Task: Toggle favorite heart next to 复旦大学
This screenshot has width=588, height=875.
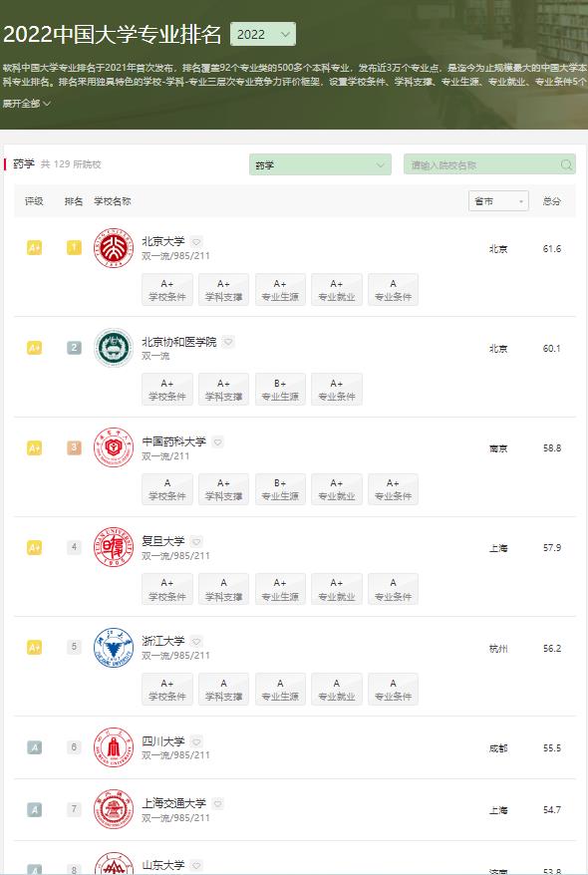Action: [196, 541]
